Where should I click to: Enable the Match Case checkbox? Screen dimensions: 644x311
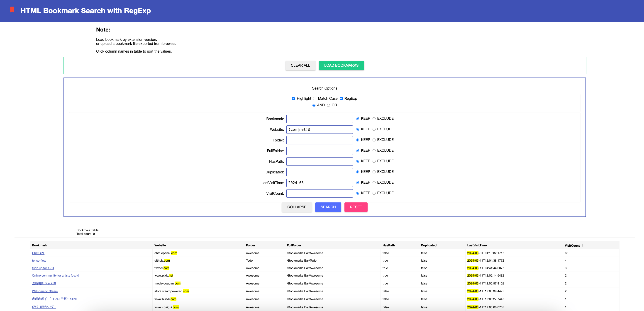[315, 99]
